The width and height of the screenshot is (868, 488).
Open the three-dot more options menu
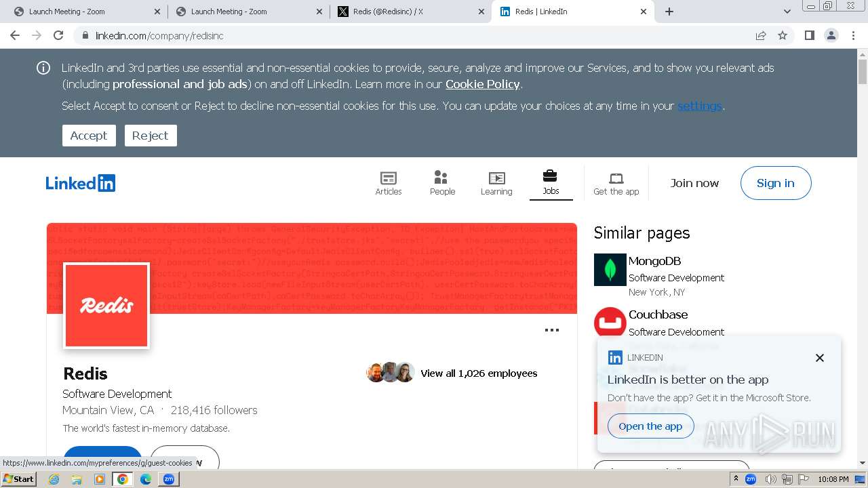pos(552,330)
